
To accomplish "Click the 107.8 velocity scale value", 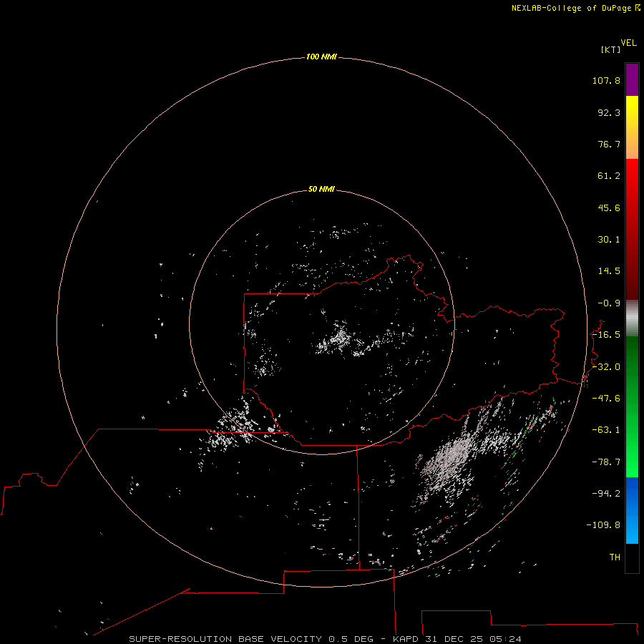I will click(606, 80).
